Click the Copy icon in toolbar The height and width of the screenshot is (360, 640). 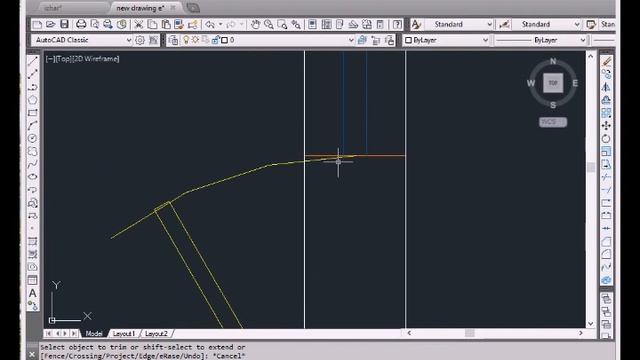pyautogui.click(x=152, y=24)
